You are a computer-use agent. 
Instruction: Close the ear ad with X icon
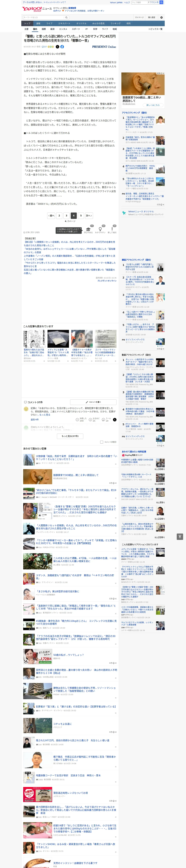[163, 73]
